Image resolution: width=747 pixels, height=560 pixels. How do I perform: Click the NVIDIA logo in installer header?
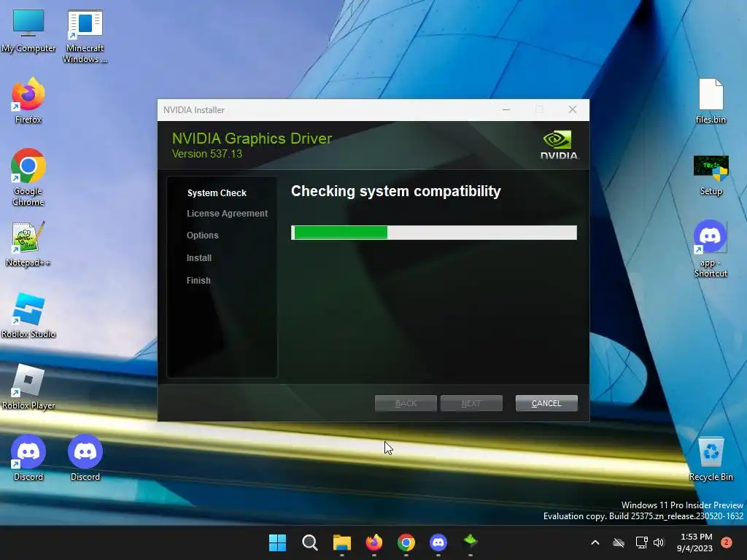pos(558,145)
